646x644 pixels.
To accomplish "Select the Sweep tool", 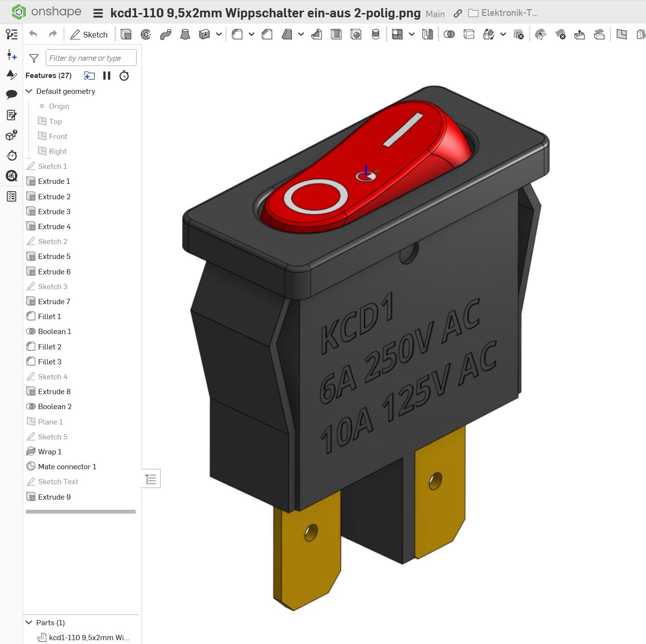I will [x=165, y=34].
